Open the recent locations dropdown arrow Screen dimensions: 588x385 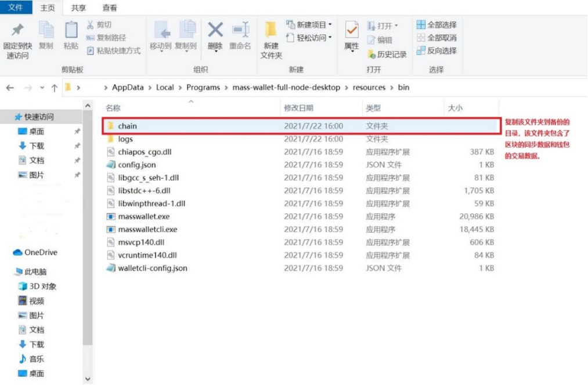42,88
